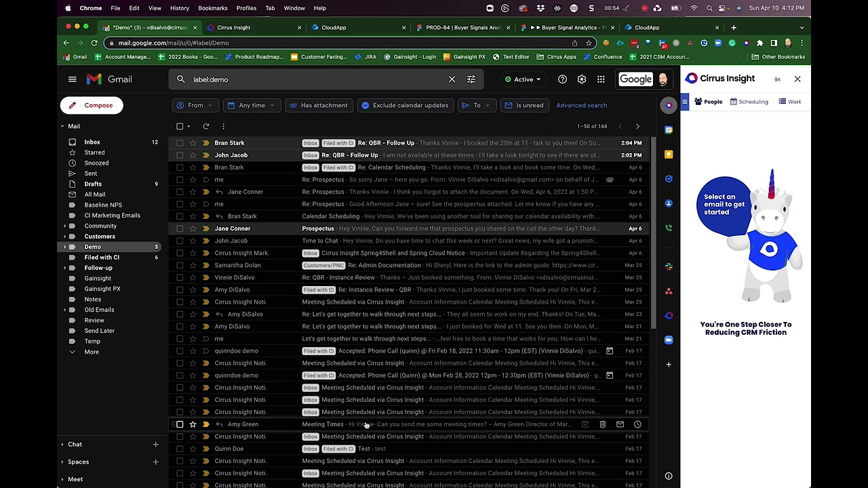Viewport: 868px width, 488px height.
Task: Open Google apps grid icon
Action: click(601, 79)
